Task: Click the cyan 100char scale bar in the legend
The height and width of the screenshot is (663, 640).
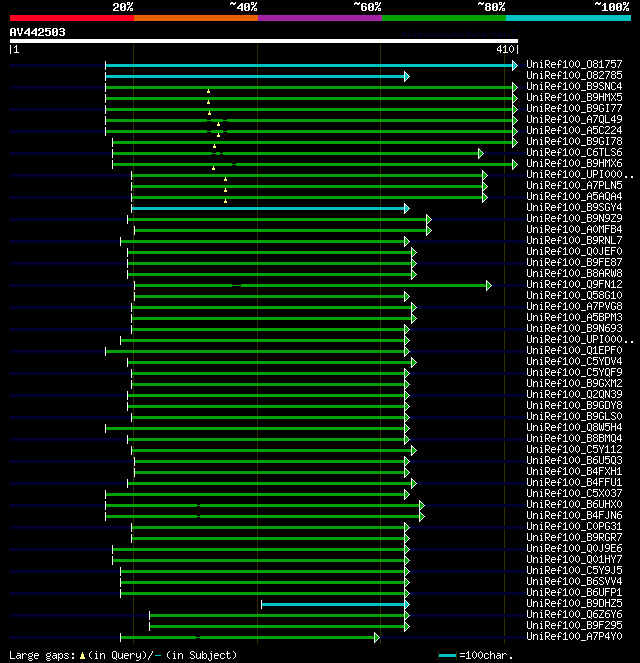Action: (x=447, y=656)
